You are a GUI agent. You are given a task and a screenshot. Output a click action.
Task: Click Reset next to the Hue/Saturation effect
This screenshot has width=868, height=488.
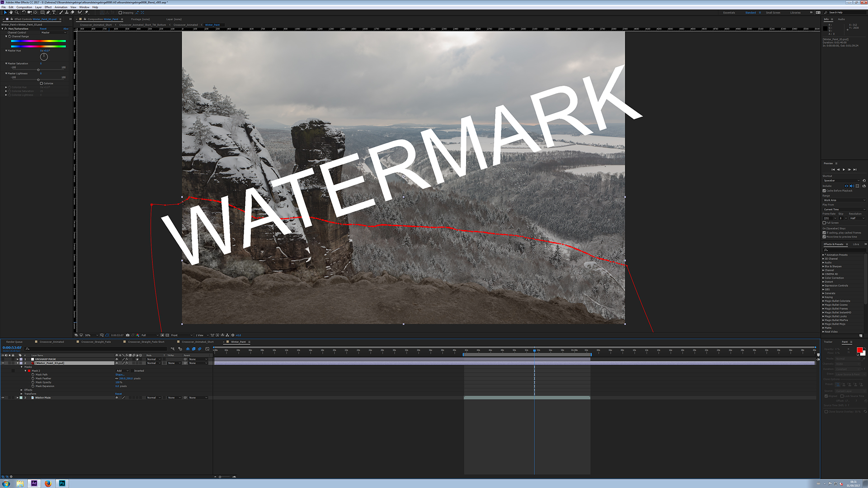[42, 28]
